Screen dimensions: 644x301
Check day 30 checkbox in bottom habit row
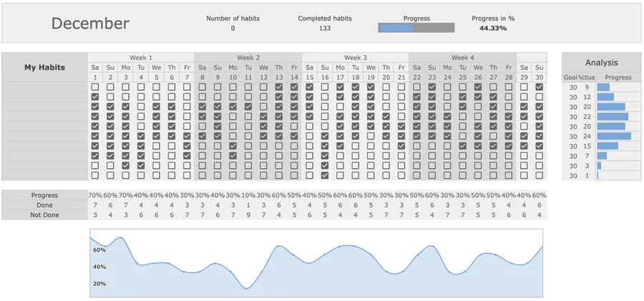click(x=540, y=175)
